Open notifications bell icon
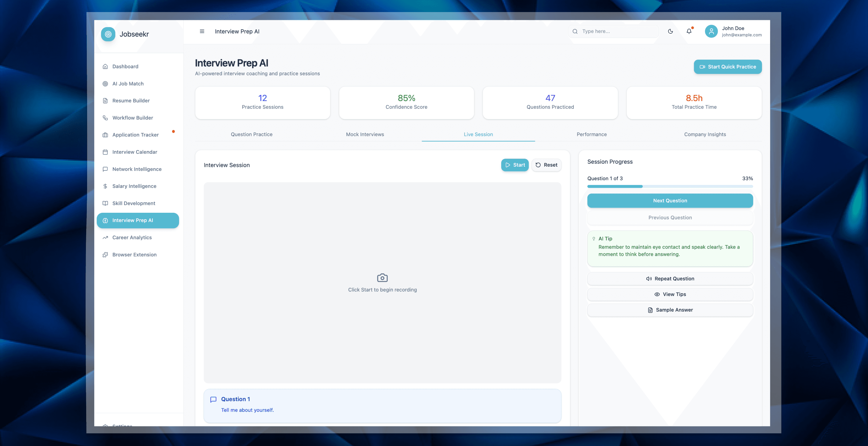The width and height of the screenshot is (868, 446). coord(689,31)
